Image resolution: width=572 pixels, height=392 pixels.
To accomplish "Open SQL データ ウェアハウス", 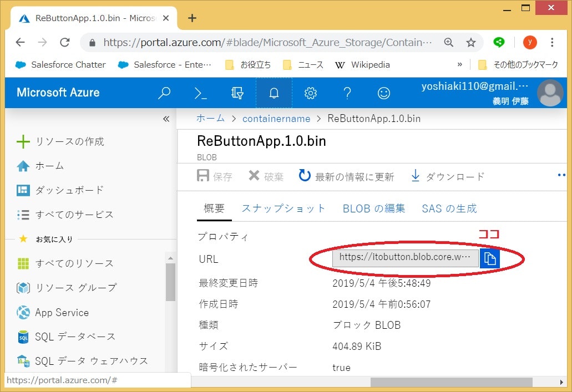I will tap(83, 361).
